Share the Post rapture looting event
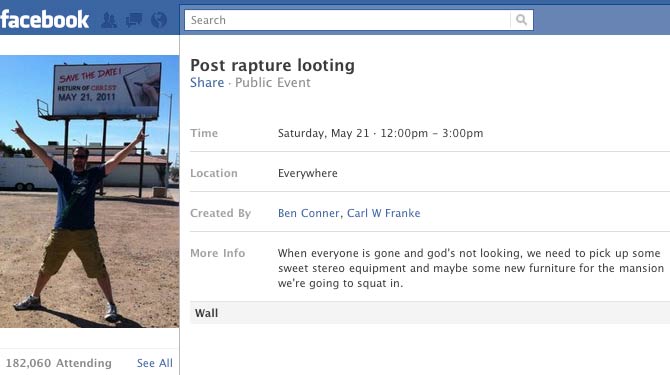The image size is (670, 375). (207, 82)
